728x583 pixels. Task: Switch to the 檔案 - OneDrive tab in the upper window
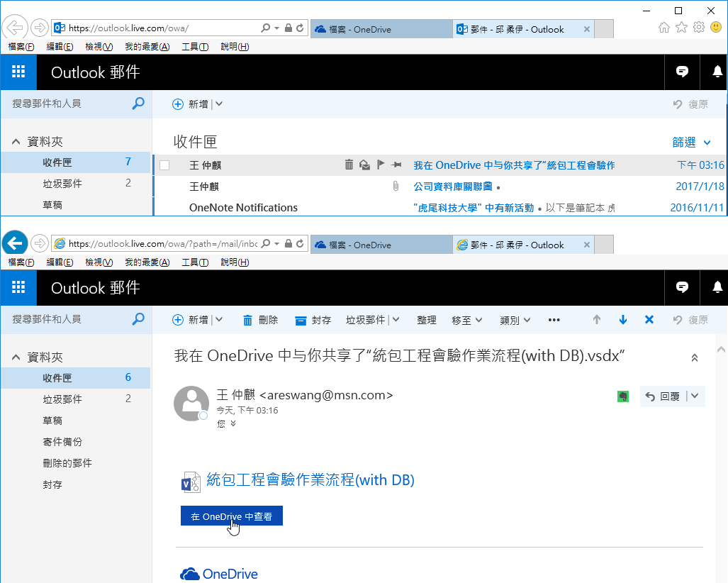381,29
